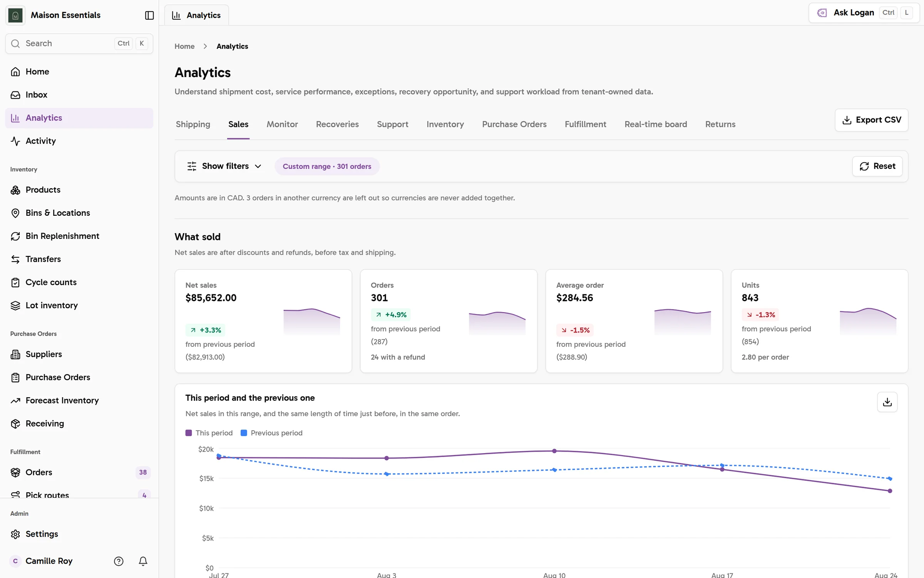Open the Transfers page

pos(79,259)
